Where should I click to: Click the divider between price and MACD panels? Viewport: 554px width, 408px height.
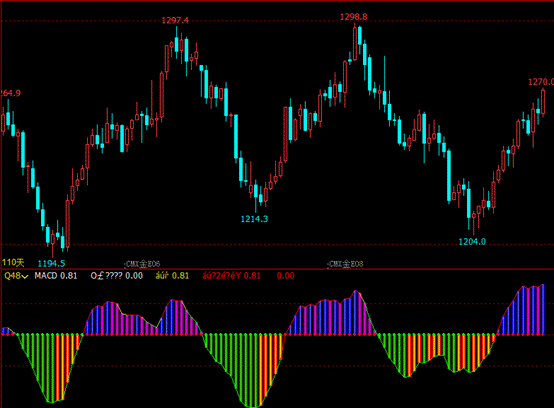277,269
